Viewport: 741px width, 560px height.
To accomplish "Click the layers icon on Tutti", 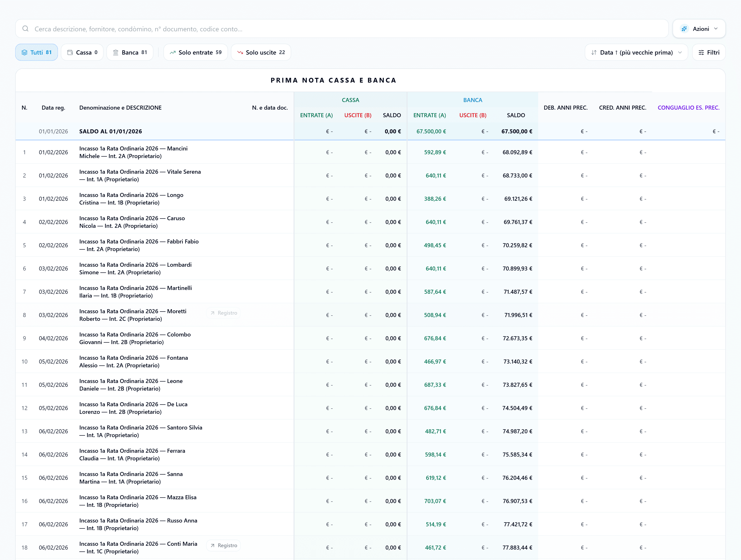I will coord(24,52).
